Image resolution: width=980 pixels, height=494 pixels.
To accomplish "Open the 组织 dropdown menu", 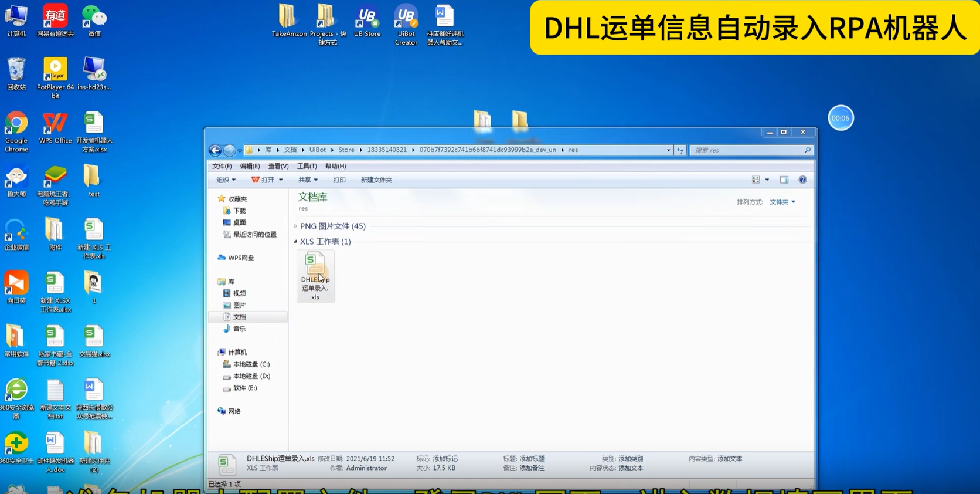I will tap(226, 180).
